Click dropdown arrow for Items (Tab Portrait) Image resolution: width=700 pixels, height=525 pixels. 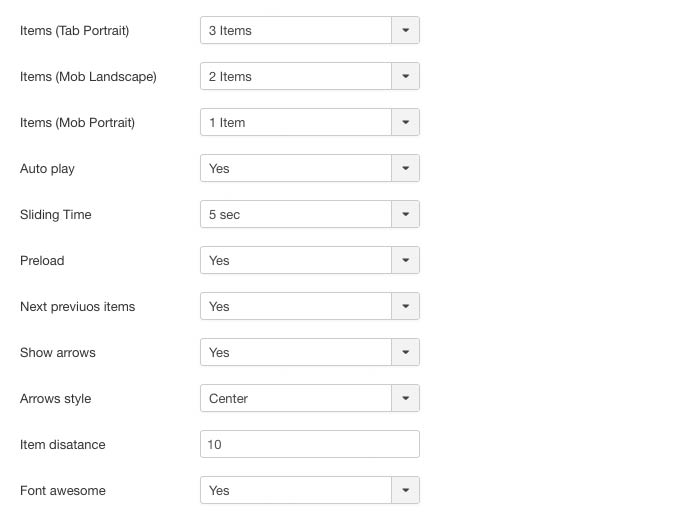tap(405, 30)
